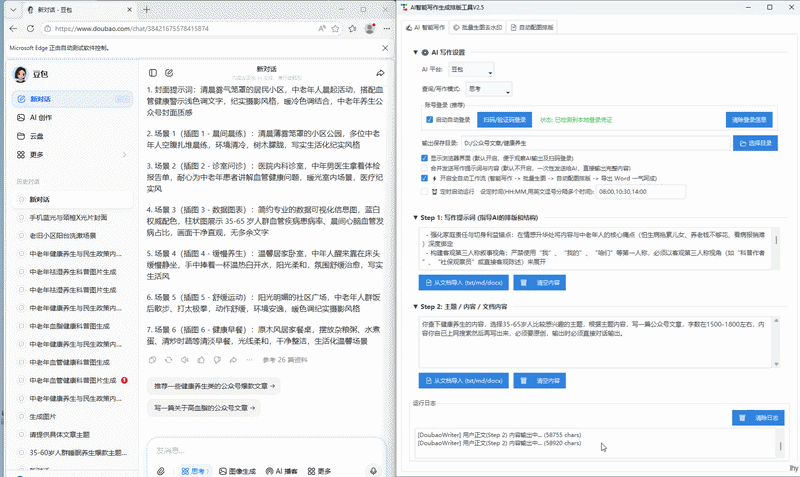Open Edge profile avatar icon
The height and width of the screenshot is (477, 800).
(x=370, y=29)
